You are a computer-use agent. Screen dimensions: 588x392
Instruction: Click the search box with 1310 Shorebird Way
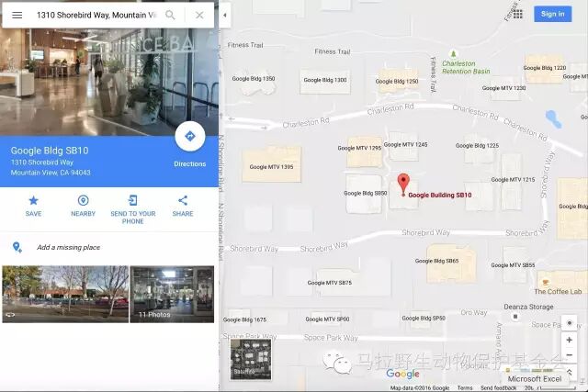click(x=96, y=15)
